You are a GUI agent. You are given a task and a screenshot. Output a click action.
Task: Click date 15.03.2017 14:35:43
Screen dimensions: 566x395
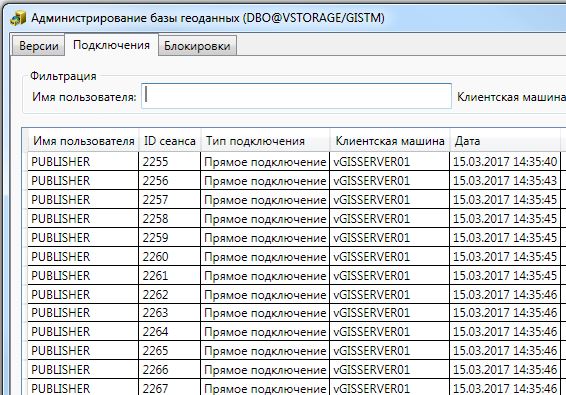(x=505, y=181)
